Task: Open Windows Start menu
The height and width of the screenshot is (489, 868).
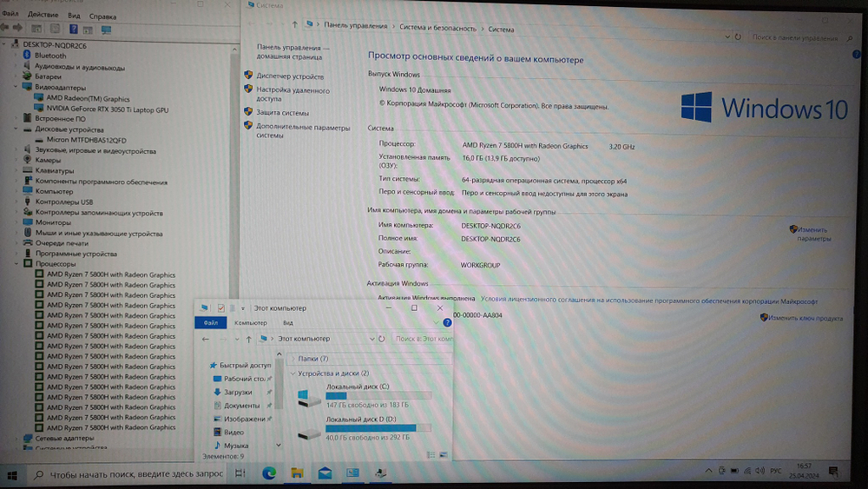Action: [11, 475]
